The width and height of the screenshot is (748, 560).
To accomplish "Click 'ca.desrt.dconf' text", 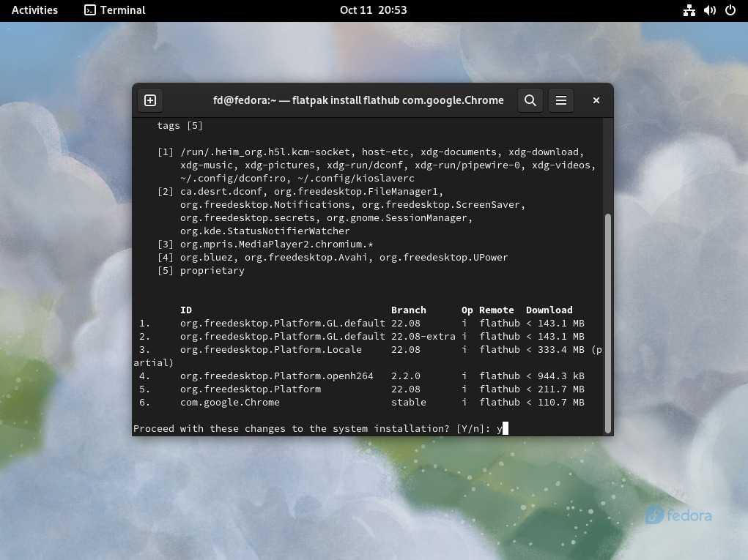I will 221,192.
